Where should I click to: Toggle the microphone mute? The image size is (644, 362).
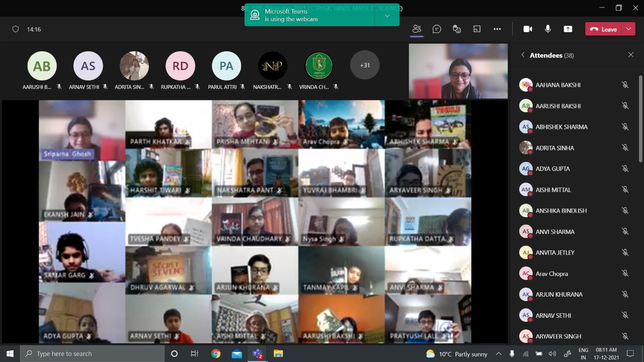point(548,29)
